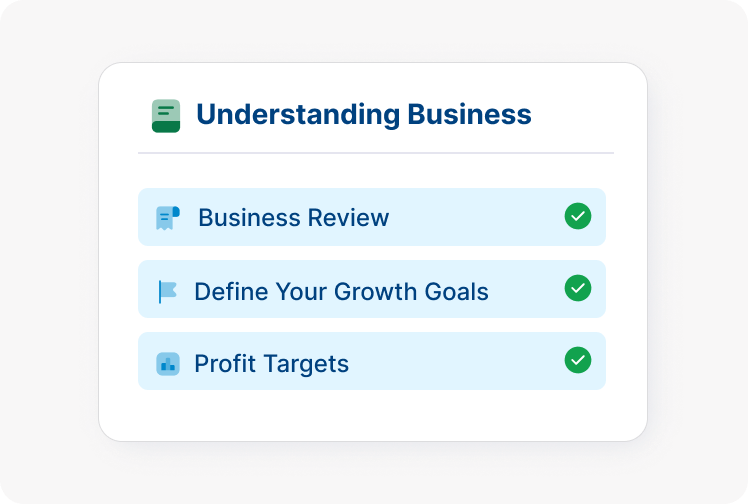Toggle the green checkmark on Profit Targets
748x504 pixels.
tap(577, 360)
